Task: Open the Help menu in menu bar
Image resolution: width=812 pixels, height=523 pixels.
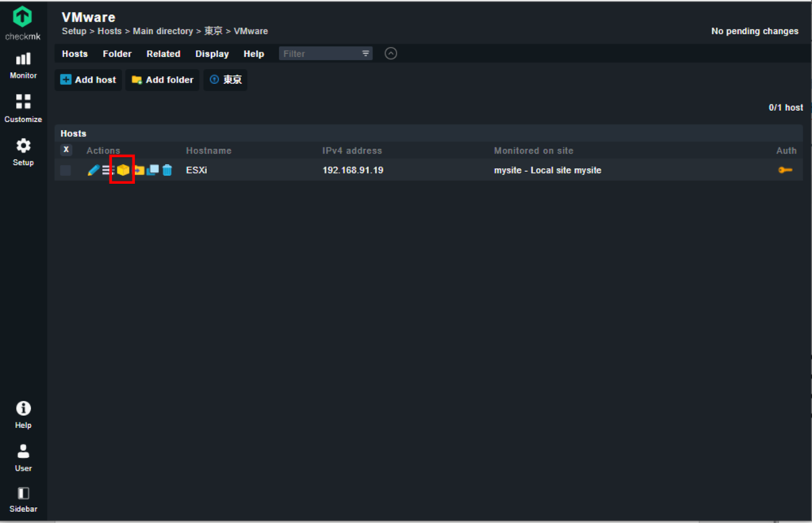Action: coord(254,54)
